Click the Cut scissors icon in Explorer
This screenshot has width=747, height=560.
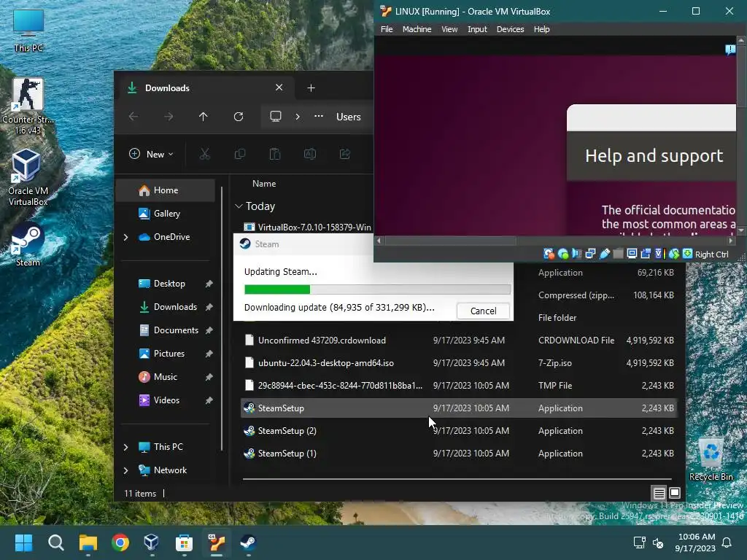click(x=204, y=154)
